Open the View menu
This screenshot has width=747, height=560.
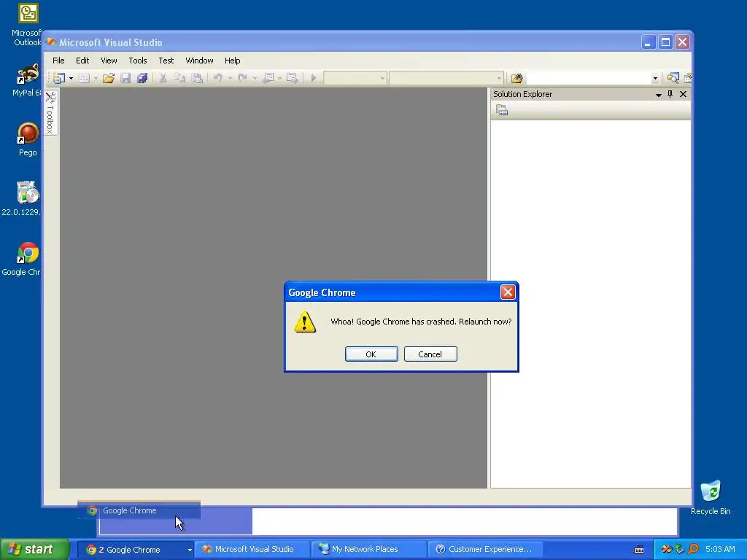tap(109, 61)
